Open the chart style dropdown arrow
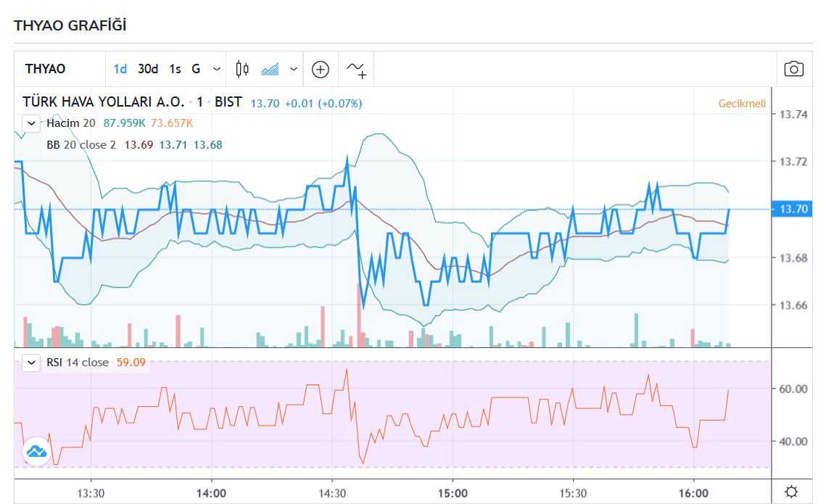826x504 pixels. 294,69
